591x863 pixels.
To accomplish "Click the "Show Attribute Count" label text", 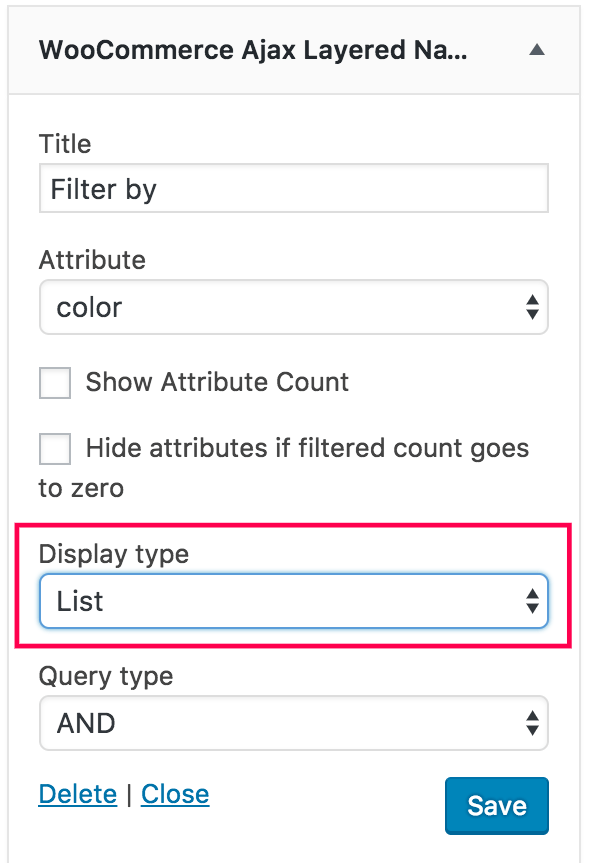I will (x=217, y=382).
